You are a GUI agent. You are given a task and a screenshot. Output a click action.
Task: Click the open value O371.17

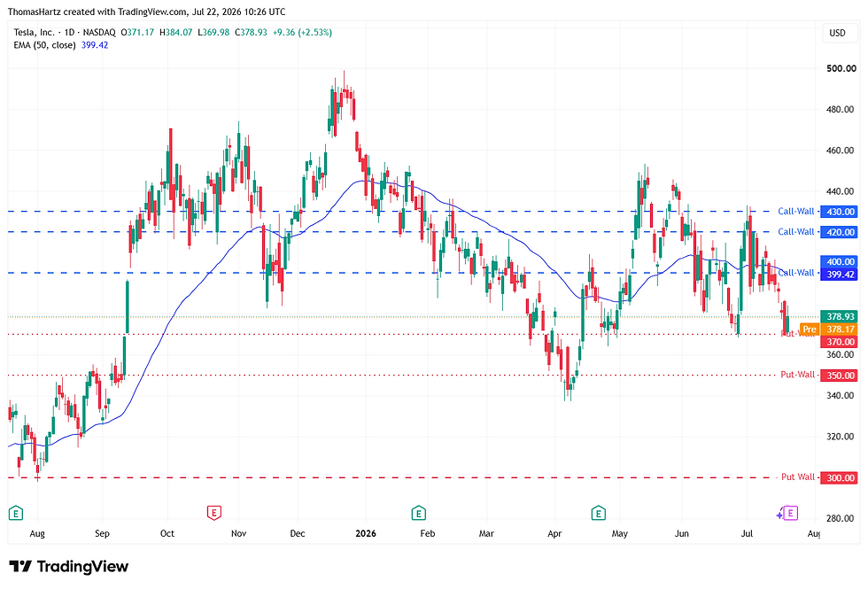click(137, 33)
